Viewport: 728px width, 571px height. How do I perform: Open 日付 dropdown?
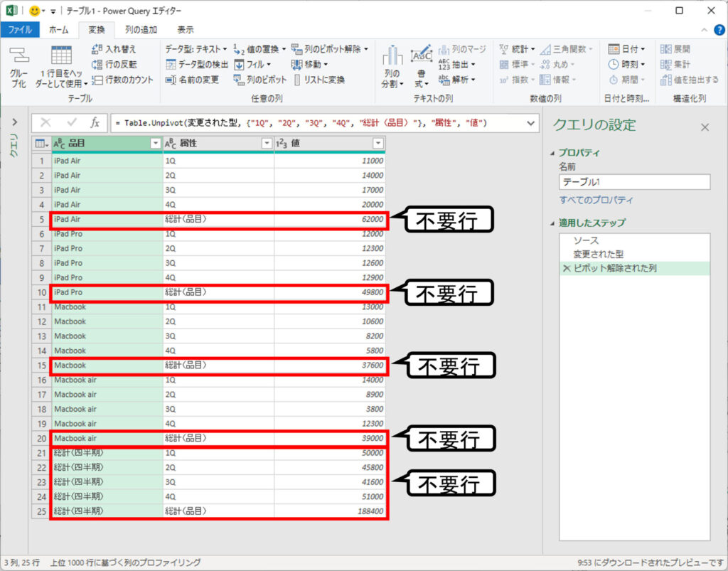627,49
